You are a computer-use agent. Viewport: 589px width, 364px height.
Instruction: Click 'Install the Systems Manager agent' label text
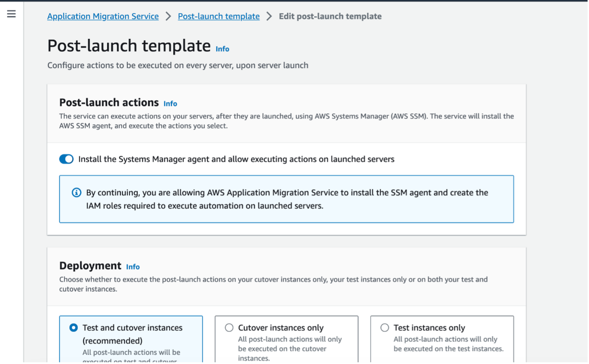coord(236,159)
